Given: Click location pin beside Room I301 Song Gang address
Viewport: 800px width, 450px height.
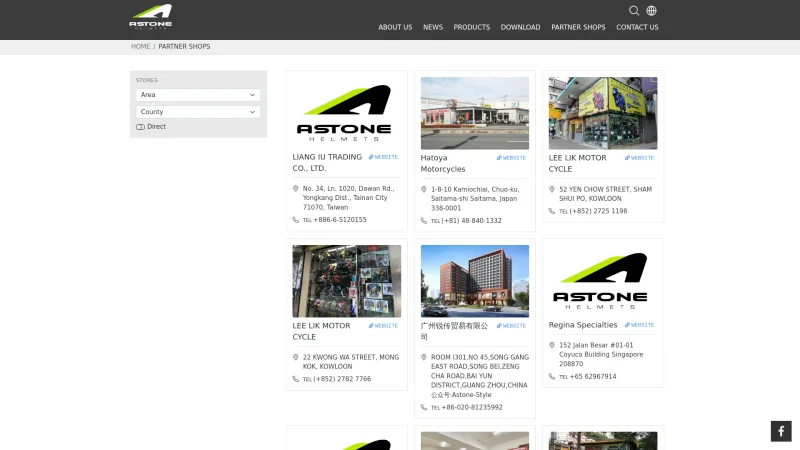Looking at the screenshot, I should 423,358.
